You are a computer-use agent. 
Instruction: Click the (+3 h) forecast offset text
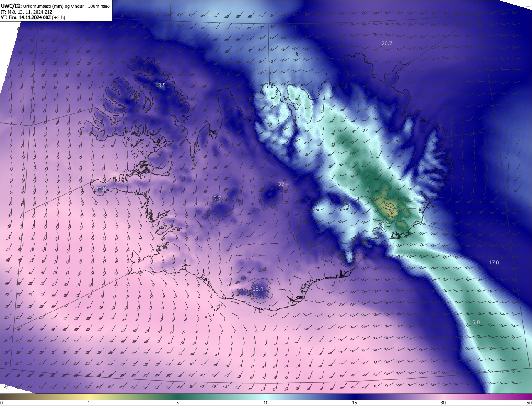click(x=59, y=17)
